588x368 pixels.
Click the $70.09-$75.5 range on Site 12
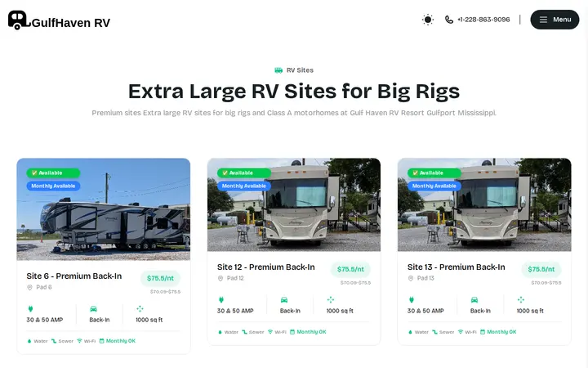click(355, 283)
